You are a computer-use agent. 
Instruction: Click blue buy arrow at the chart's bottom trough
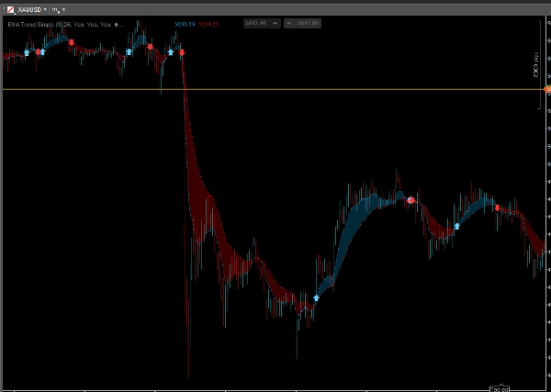317,297
